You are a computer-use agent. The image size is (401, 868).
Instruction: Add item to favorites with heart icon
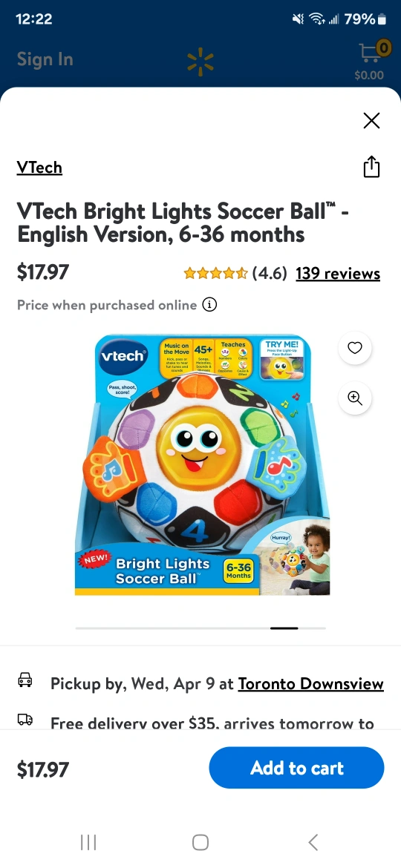[x=354, y=348]
